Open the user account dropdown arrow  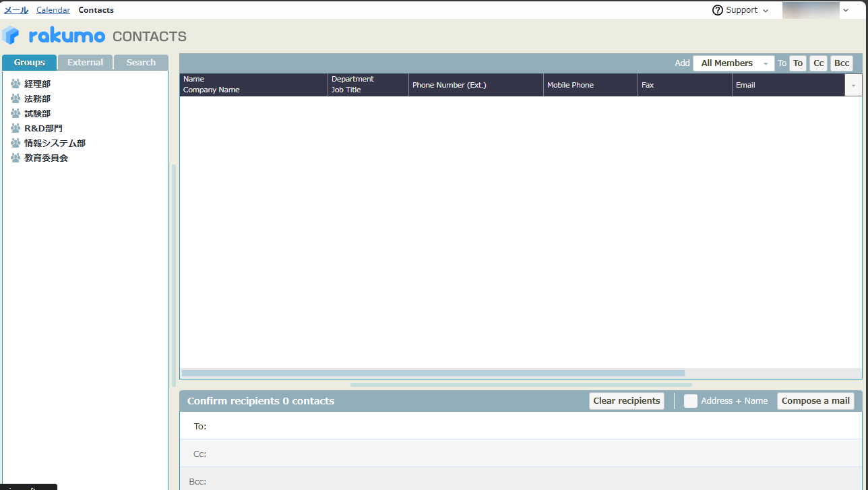(x=846, y=10)
